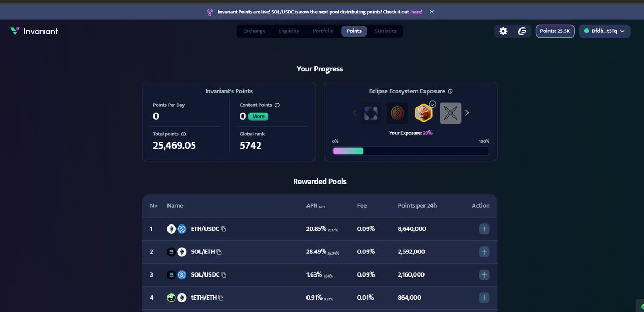Image resolution: width=644 pixels, height=312 pixels.
Task: Close the points announcement banner
Action: pos(432,12)
